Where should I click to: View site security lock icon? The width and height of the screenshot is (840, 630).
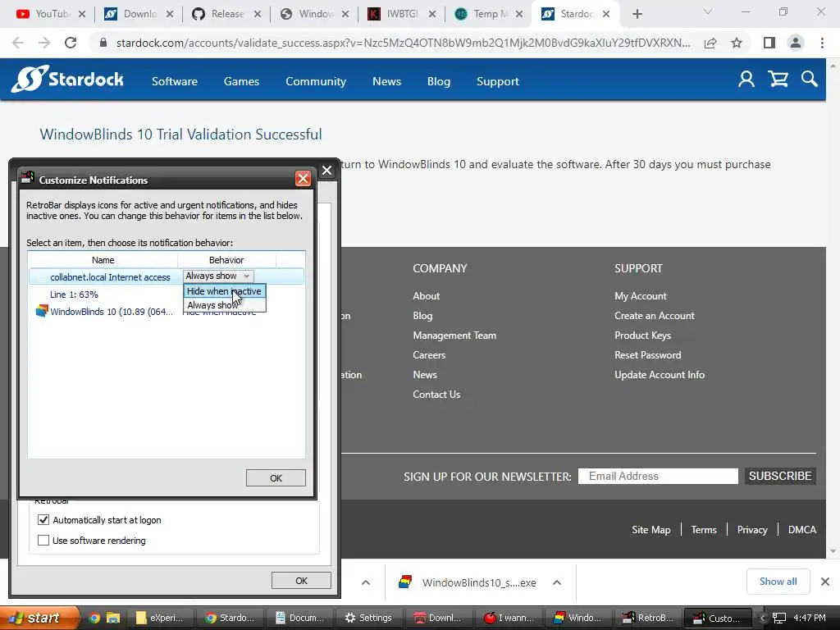(103, 43)
